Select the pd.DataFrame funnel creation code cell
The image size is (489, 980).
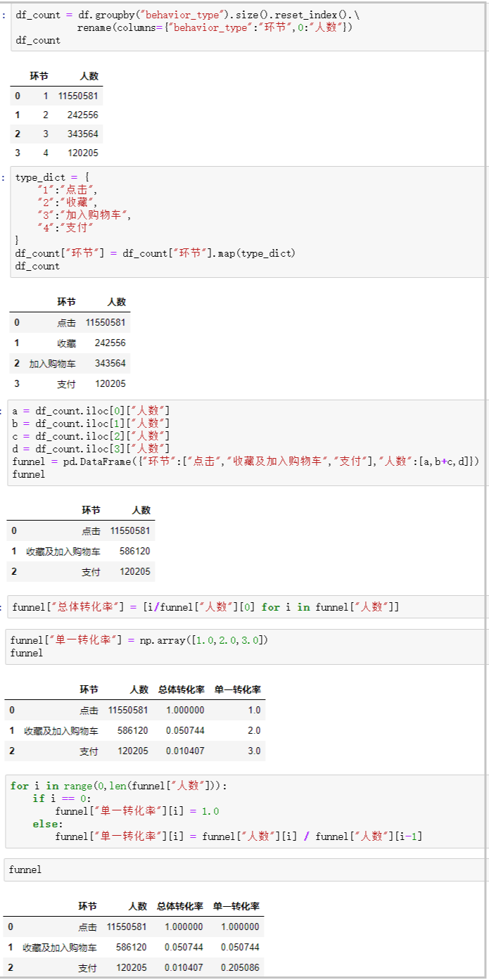pyautogui.click(x=246, y=442)
